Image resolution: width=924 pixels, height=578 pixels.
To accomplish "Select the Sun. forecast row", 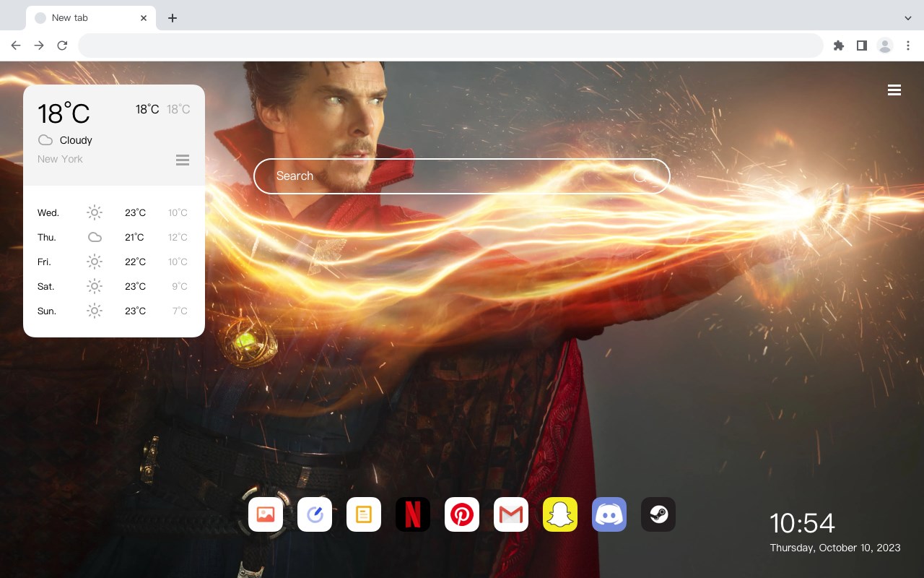I will [114, 311].
